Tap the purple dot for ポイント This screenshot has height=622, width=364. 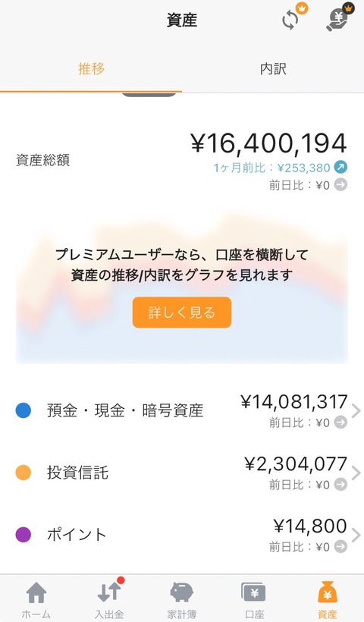24,534
